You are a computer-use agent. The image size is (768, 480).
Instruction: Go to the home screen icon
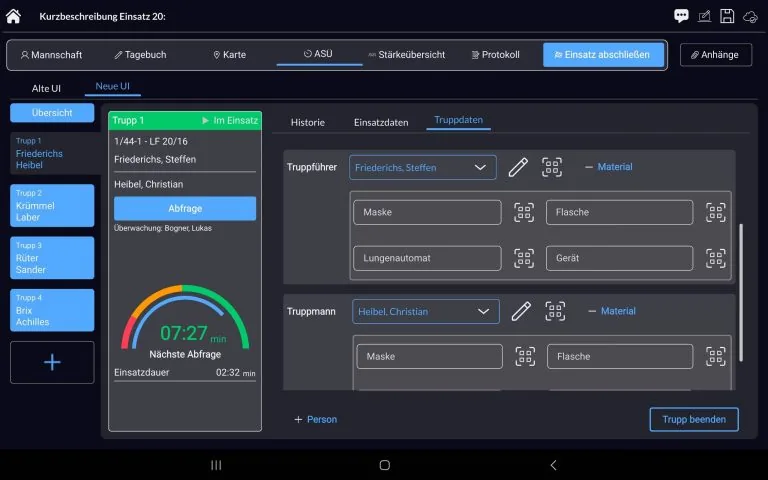click(x=13, y=16)
